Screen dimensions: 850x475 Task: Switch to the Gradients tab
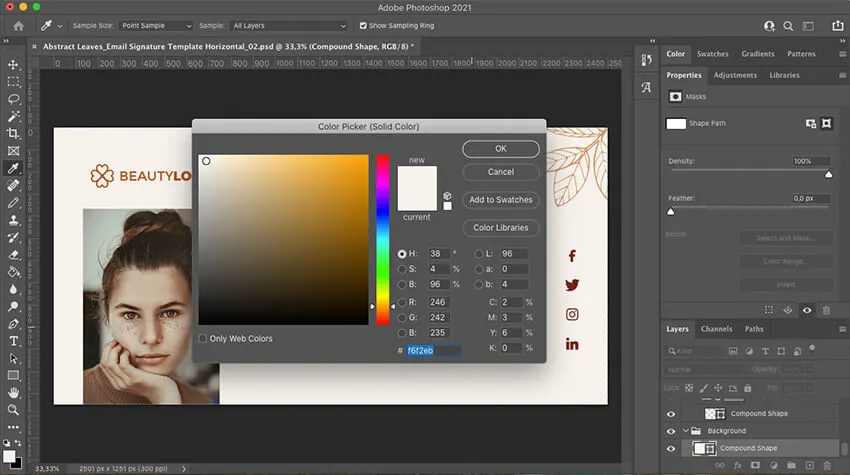click(758, 54)
